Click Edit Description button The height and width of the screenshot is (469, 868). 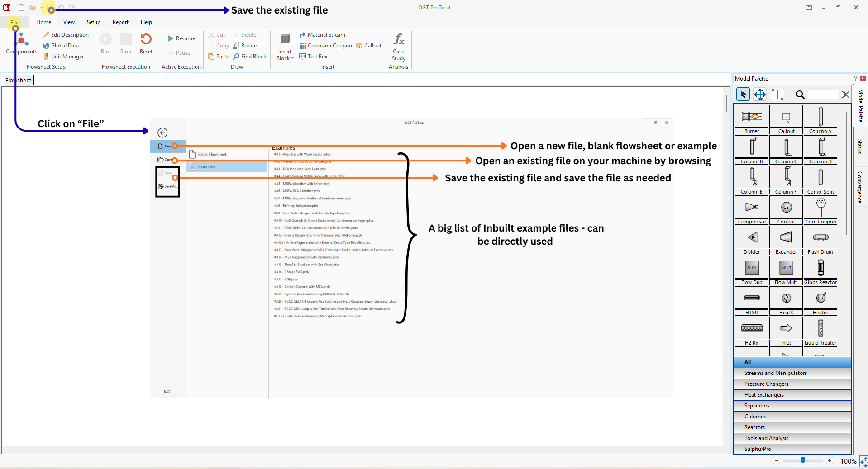tap(66, 35)
